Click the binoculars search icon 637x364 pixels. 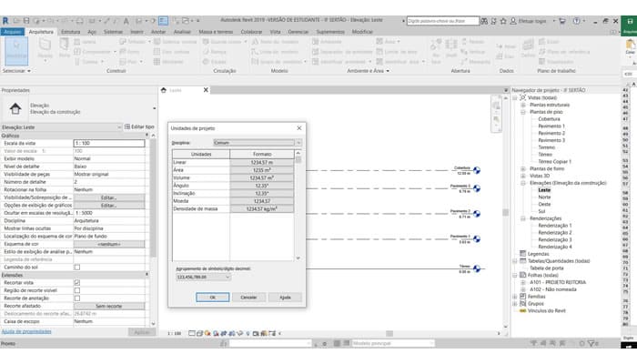click(x=484, y=21)
